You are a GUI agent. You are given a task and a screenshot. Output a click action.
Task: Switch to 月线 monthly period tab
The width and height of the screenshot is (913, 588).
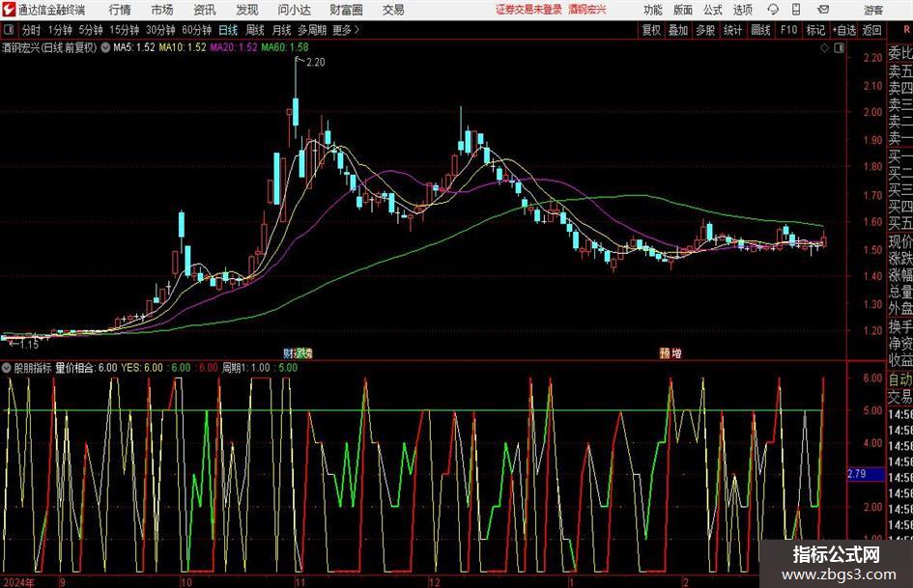click(x=281, y=30)
